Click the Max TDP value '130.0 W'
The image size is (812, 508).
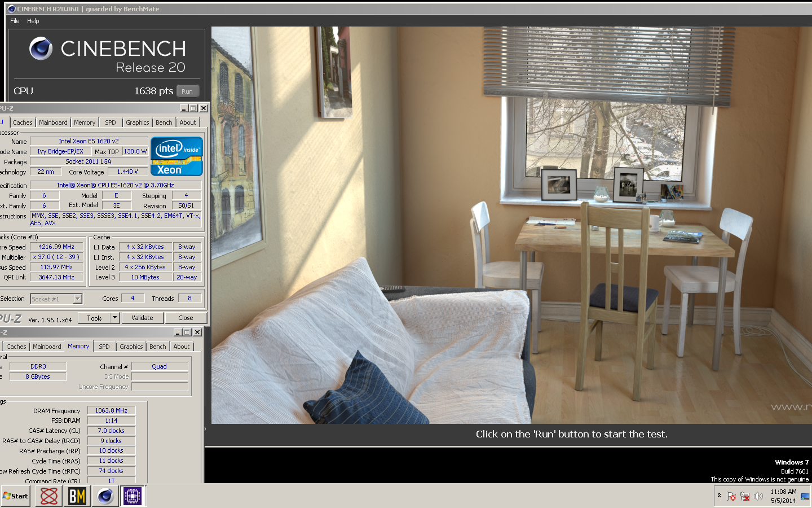coord(135,151)
